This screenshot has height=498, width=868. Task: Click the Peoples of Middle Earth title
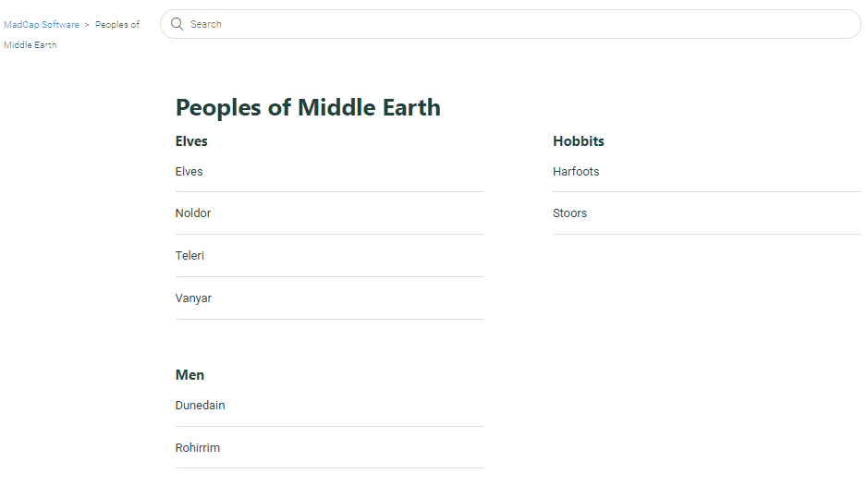[x=308, y=107]
